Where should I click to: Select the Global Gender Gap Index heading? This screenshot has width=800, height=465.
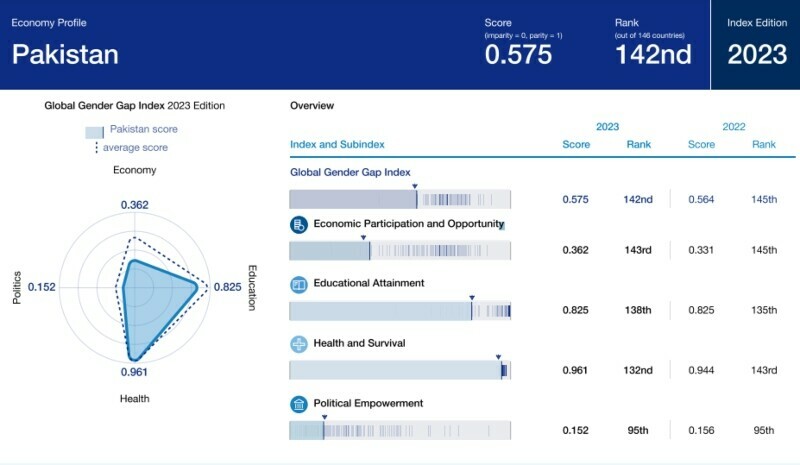coord(350,173)
